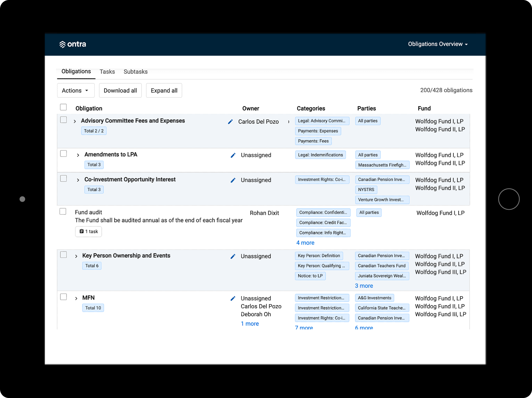Click the Fund audit obligation title
The image size is (532, 398).
[89, 212]
